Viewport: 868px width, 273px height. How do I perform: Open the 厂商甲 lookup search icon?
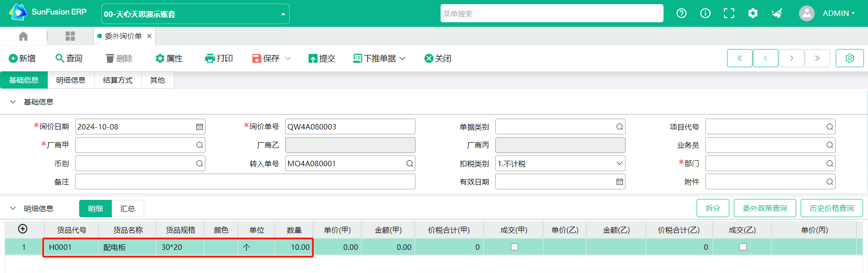tap(199, 145)
